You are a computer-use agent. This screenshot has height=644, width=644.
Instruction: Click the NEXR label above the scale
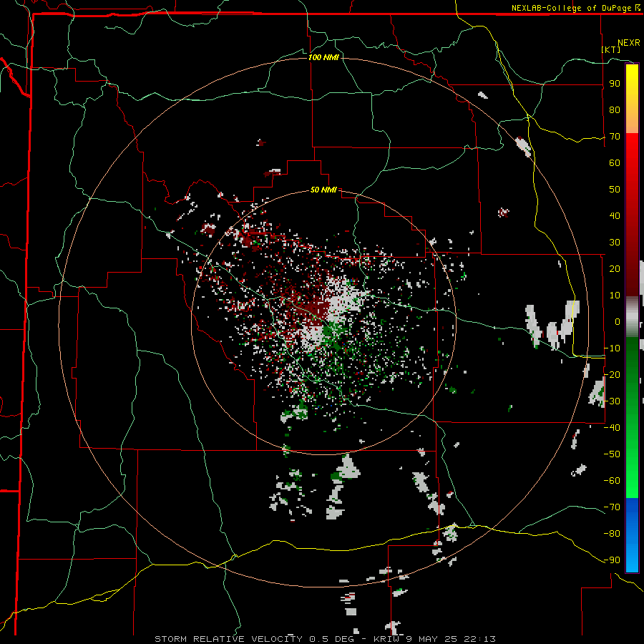(x=628, y=43)
